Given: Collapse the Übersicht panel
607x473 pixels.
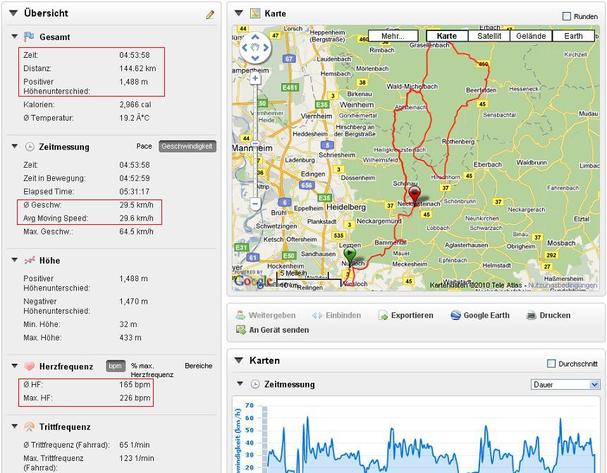Looking at the screenshot, I should click(14, 13).
